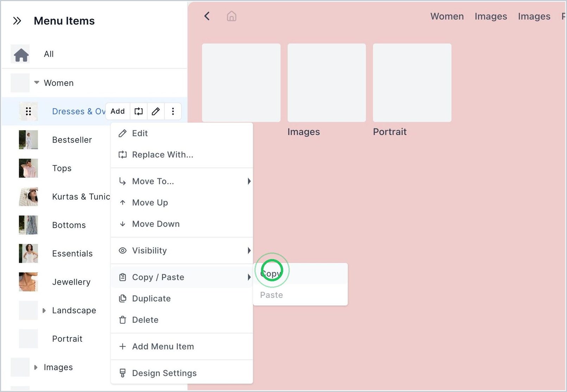Screen dimensions: 567x392
Task: Select the Essentials menu item
Action: tap(72, 254)
